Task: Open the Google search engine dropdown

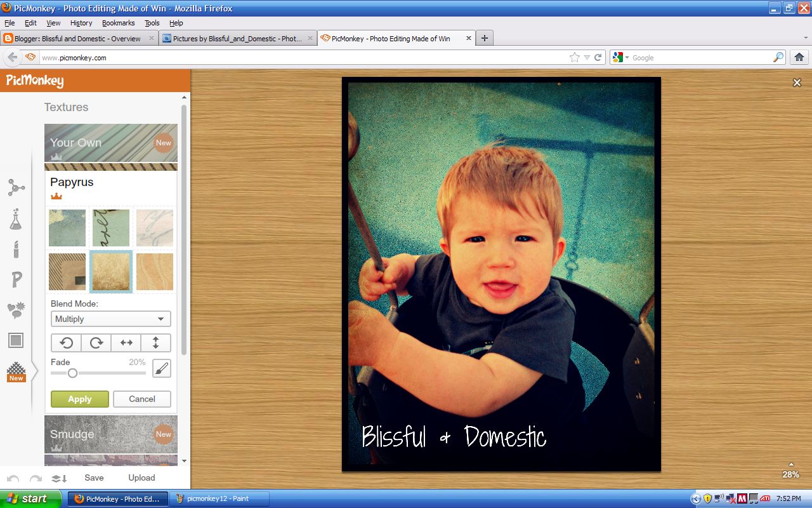Action: point(621,57)
